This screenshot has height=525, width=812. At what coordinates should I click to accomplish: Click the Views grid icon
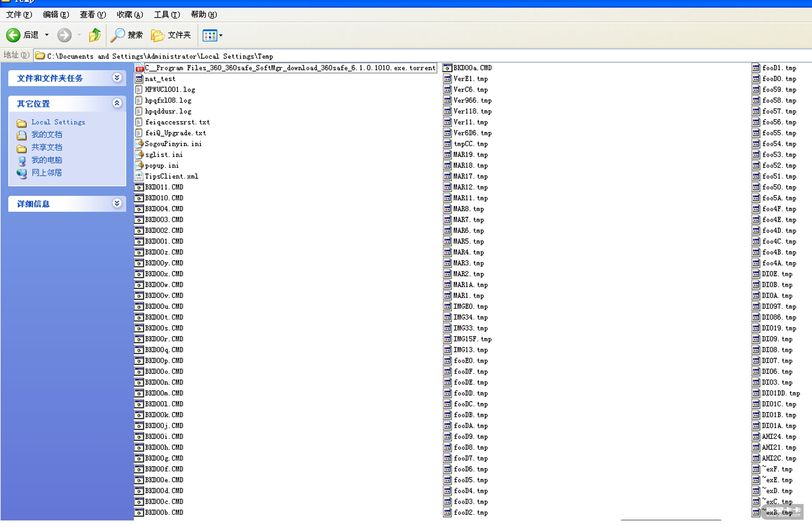(209, 35)
